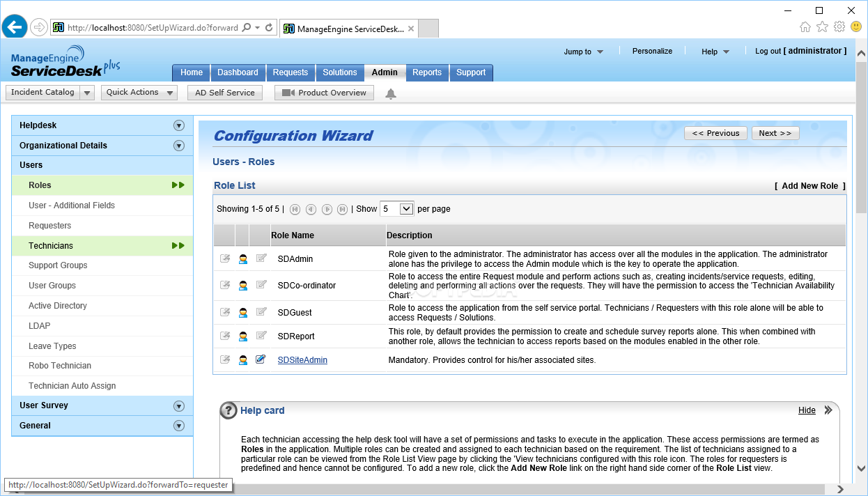Select the Admin tab
Viewport: 868px width, 496px height.
(385, 72)
